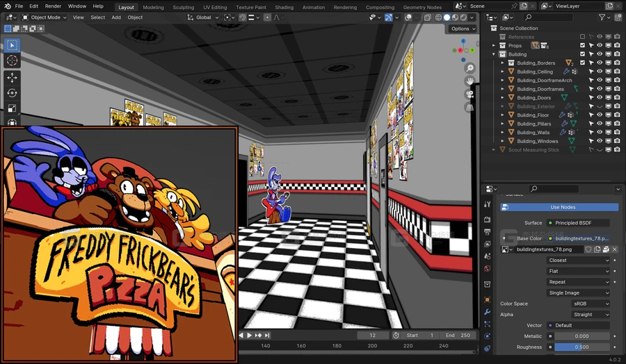Open Global transform orientation dropdown

click(x=203, y=17)
